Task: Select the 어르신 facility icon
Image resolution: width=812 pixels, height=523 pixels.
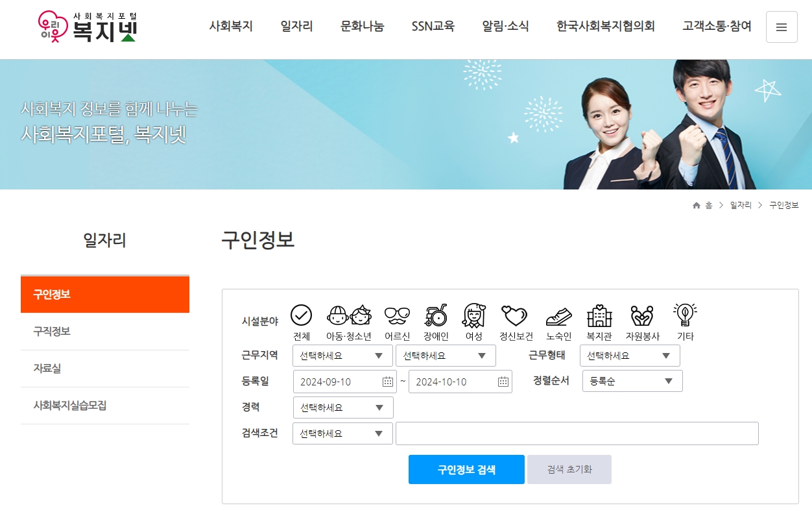Action: [x=396, y=316]
